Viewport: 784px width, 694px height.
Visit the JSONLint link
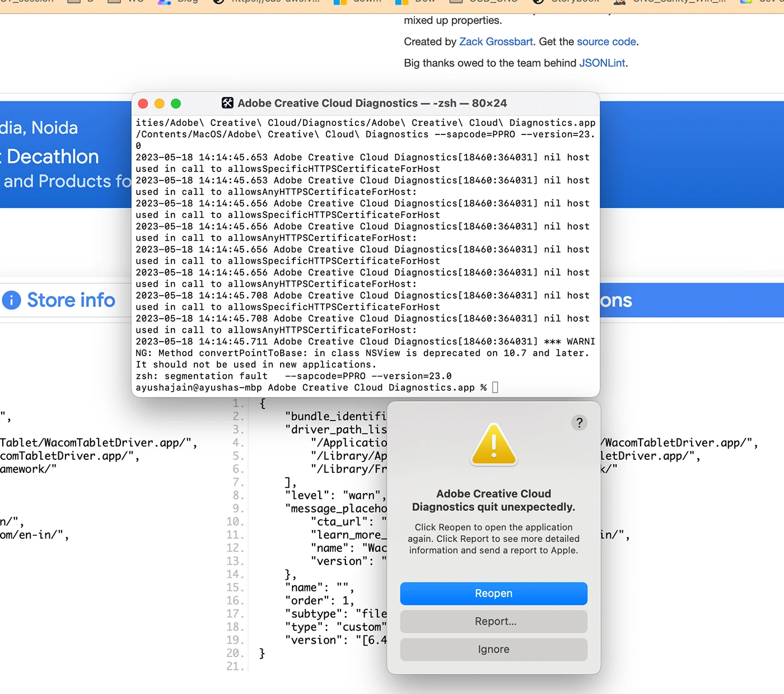(x=602, y=63)
